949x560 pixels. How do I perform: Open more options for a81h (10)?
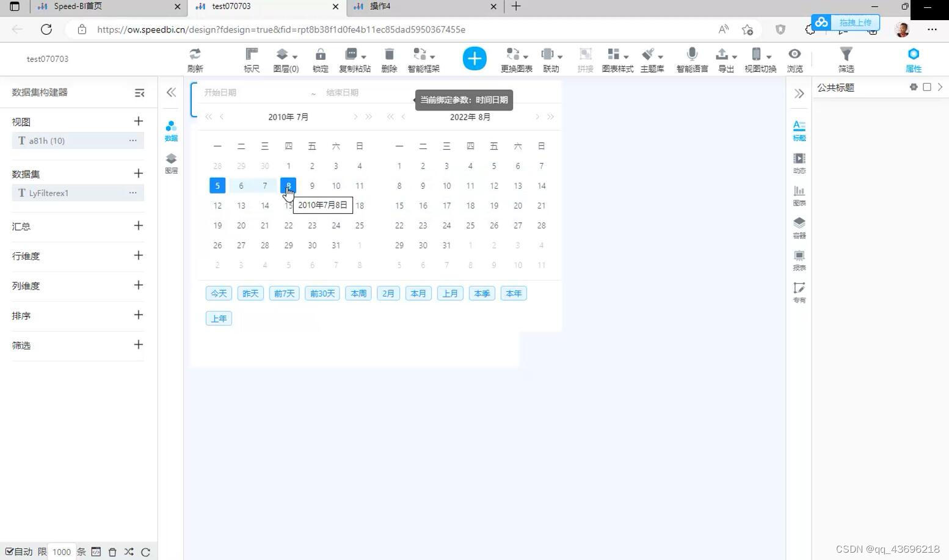[133, 140]
